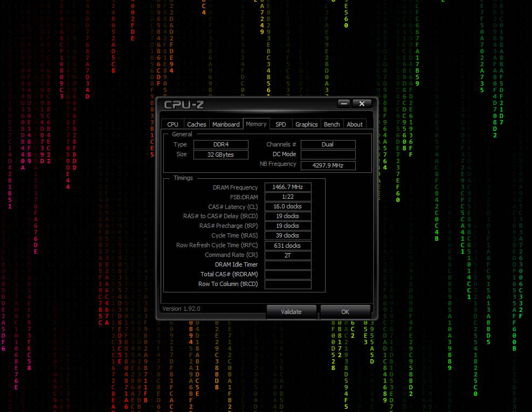
Task: Click the memory Type field showing DDR4
Action: pos(221,144)
